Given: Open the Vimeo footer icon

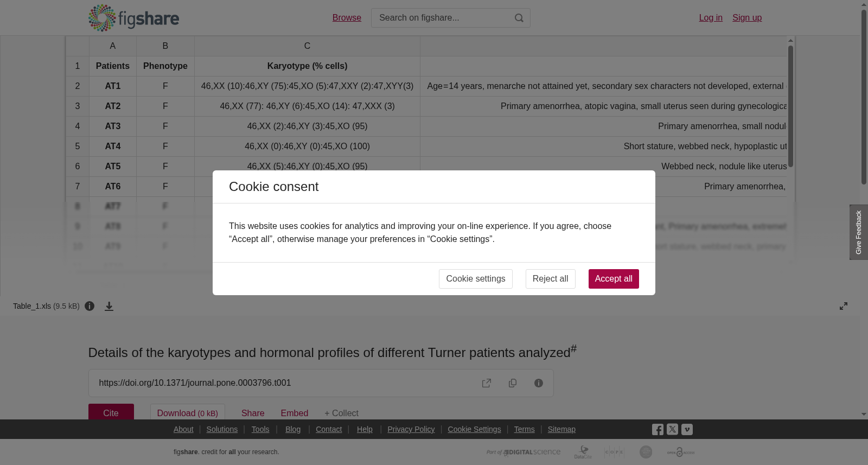Looking at the screenshot, I should coord(687,429).
